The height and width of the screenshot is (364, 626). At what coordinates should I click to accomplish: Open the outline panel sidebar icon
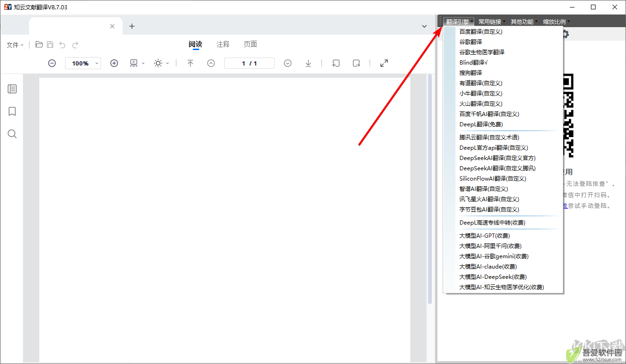[12, 89]
